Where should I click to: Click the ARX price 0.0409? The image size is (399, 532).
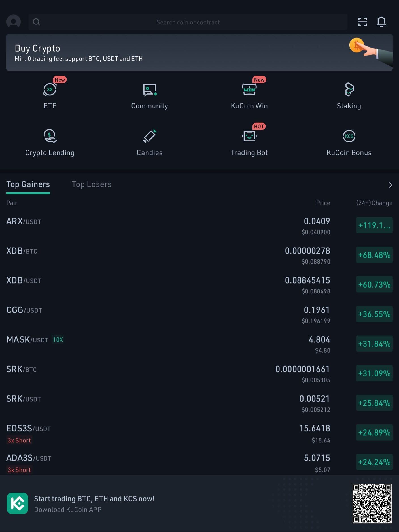coord(317,221)
